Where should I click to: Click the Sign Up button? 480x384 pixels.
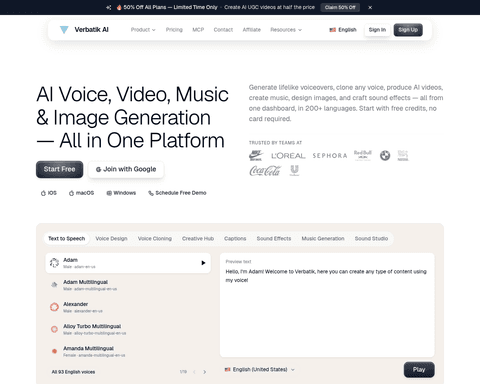click(408, 30)
